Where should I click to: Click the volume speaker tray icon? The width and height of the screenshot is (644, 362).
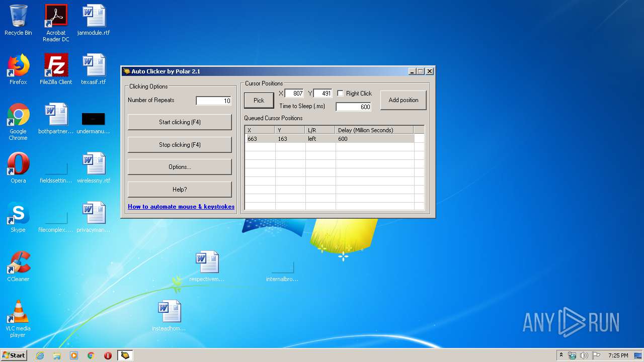584,355
